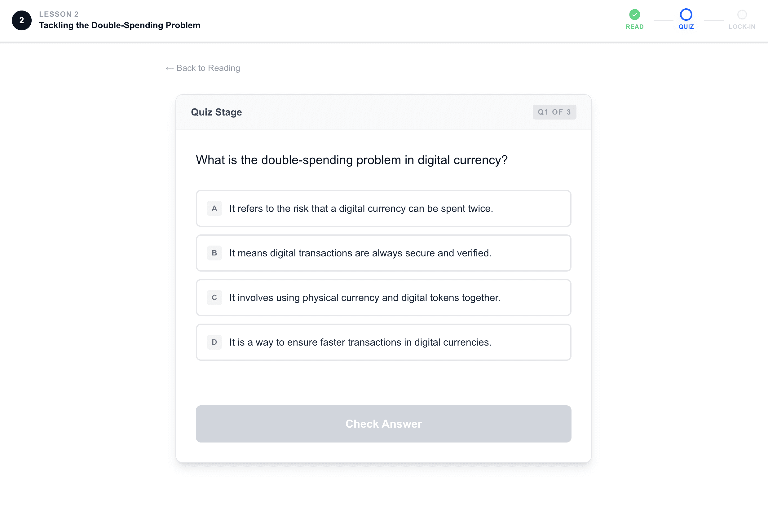The image size is (768, 532).
Task: Click the letter C option badge
Action: [x=214, y=298]
